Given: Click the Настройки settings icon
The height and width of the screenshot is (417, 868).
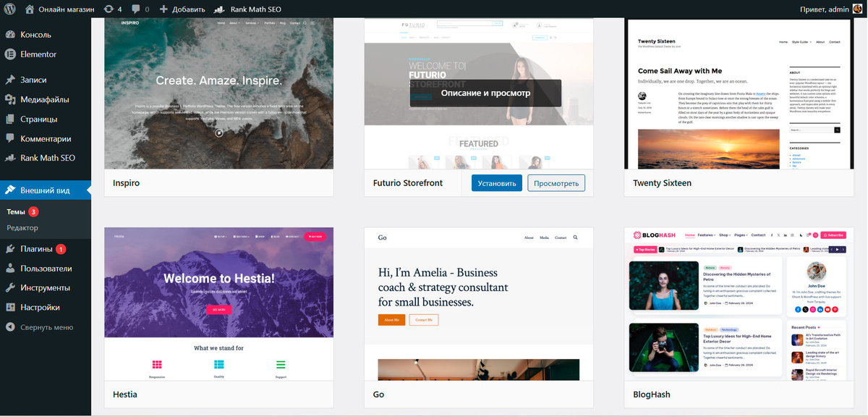Looking at the screenshot, I should pos(10,308).
